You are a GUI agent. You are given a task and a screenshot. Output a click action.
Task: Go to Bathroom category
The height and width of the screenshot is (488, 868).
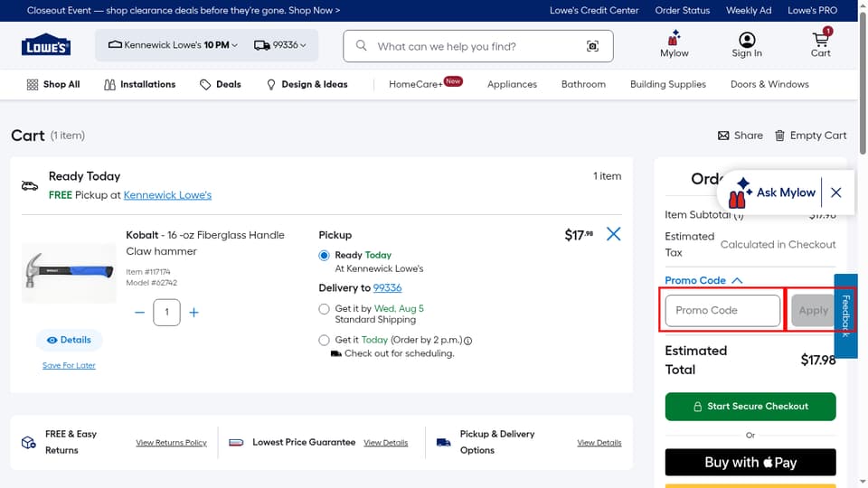point(583,85)
